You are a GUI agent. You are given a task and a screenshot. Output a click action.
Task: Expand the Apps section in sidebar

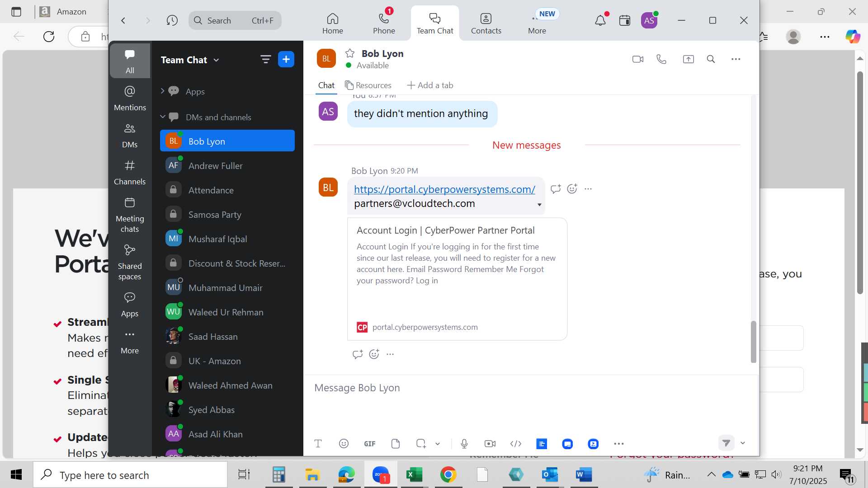[x=162, y=91]
